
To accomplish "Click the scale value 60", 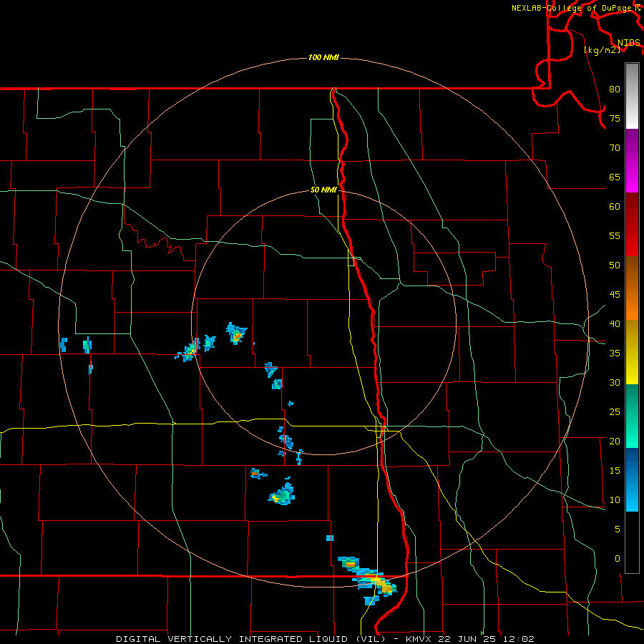I will [x=615, y=207].
